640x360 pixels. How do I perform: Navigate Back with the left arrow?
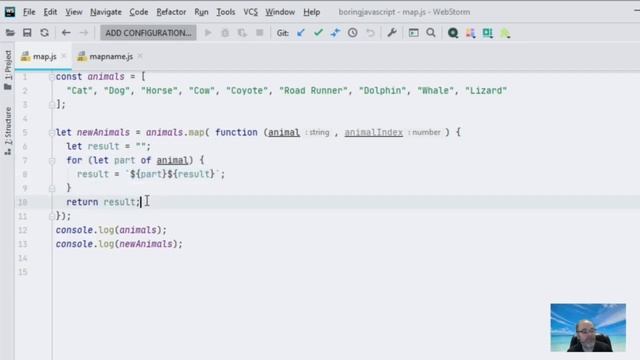click(66, 33)
